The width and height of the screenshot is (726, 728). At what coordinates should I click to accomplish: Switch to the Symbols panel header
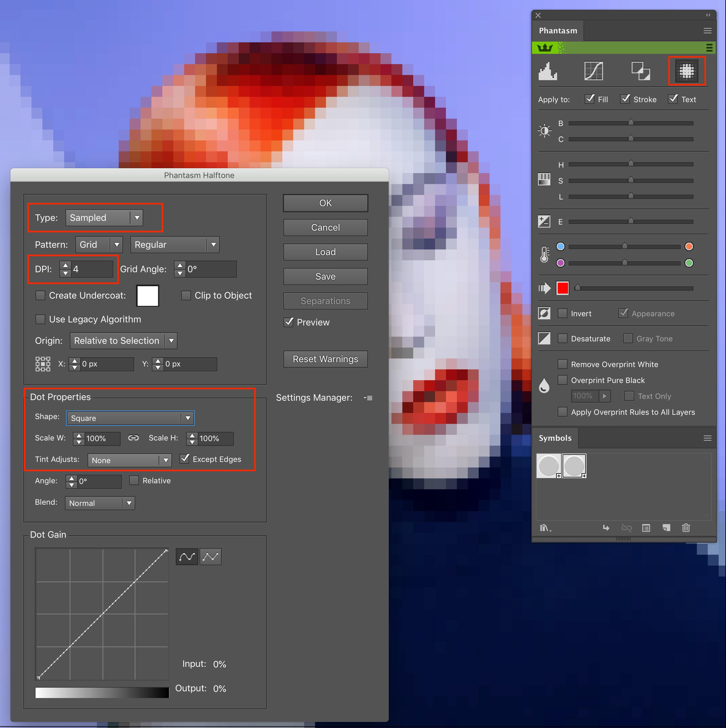coord(555,438)
